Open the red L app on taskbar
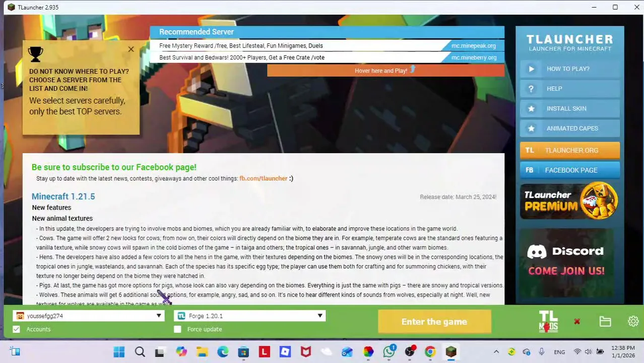 [x=264, y=352]
